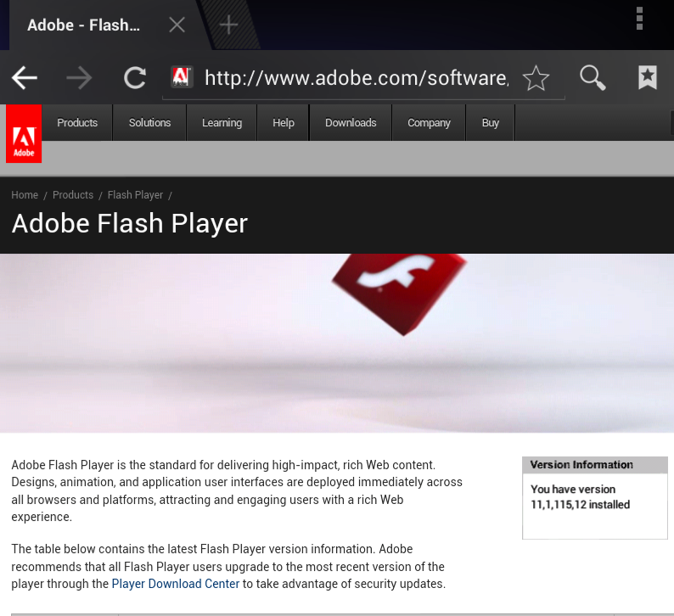This screenshot has height=616, width=674.
Task: Click the Flash Player breadcrumb link
Action: click(135, 195)
